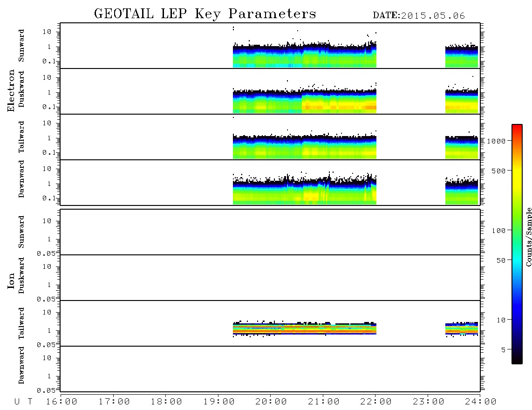
Task: Click the 50 colorbar tick label
Action: tap(501, 260)
